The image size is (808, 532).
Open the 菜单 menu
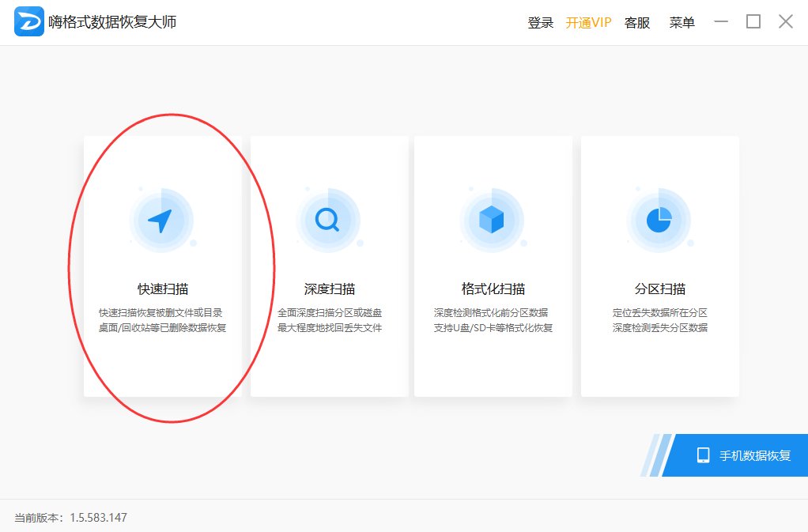[682, 22]
